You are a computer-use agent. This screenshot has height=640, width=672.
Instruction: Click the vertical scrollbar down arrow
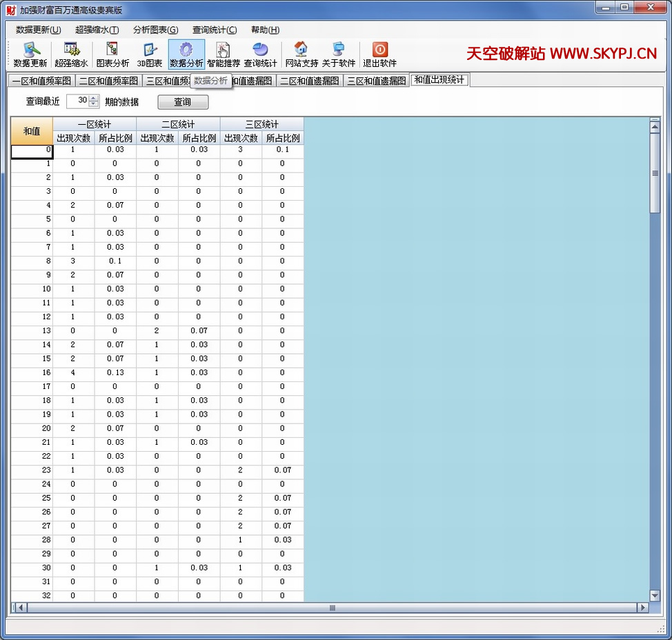click(x=655, y=595)
